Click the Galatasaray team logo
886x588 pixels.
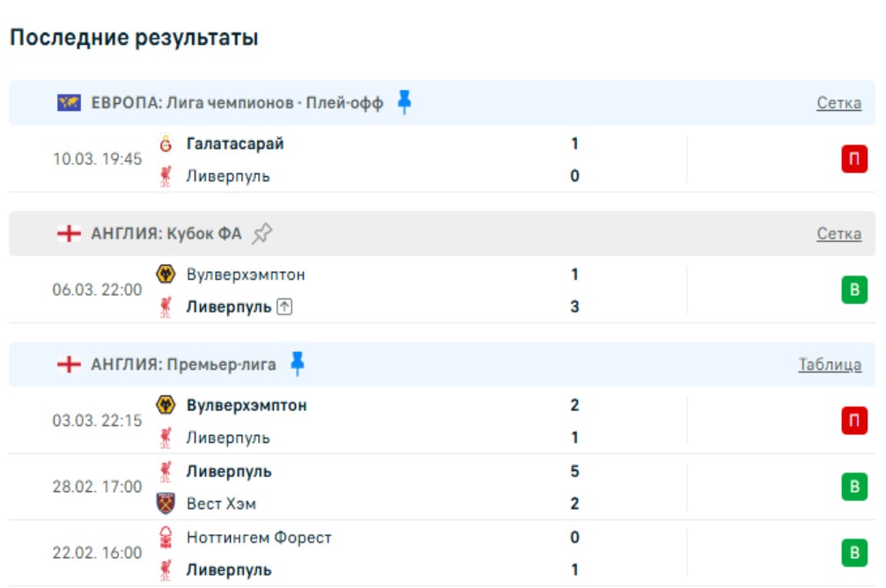(x=165, y=143)
